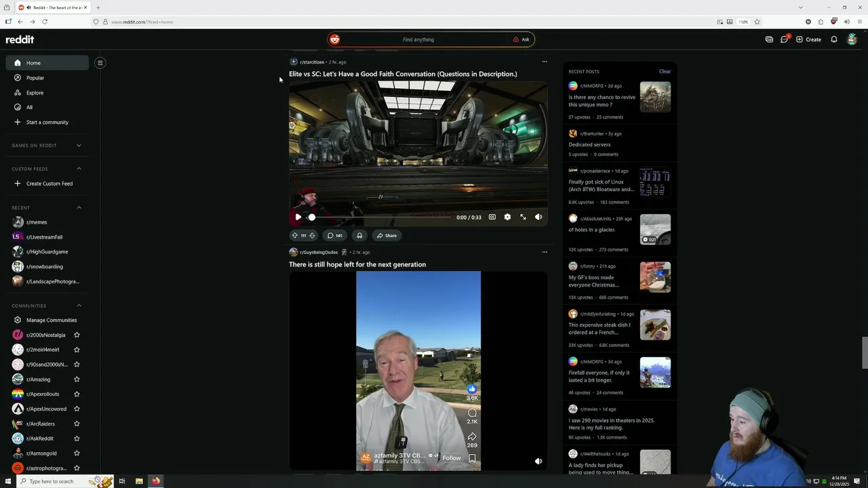868x488 pixels.
Task: Open Manage Communities
Action: click(x=47, y=320)
